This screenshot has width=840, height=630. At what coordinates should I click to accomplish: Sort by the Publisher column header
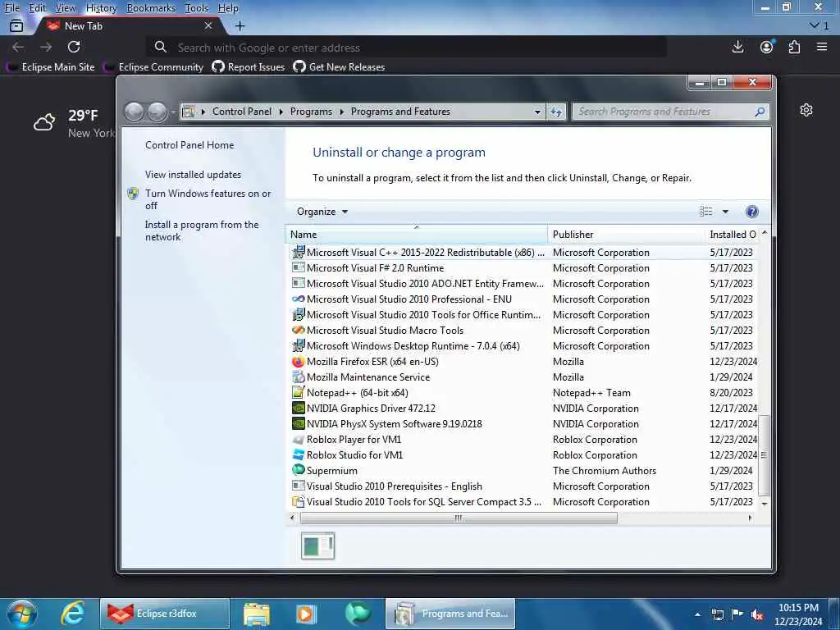(626, 235)
